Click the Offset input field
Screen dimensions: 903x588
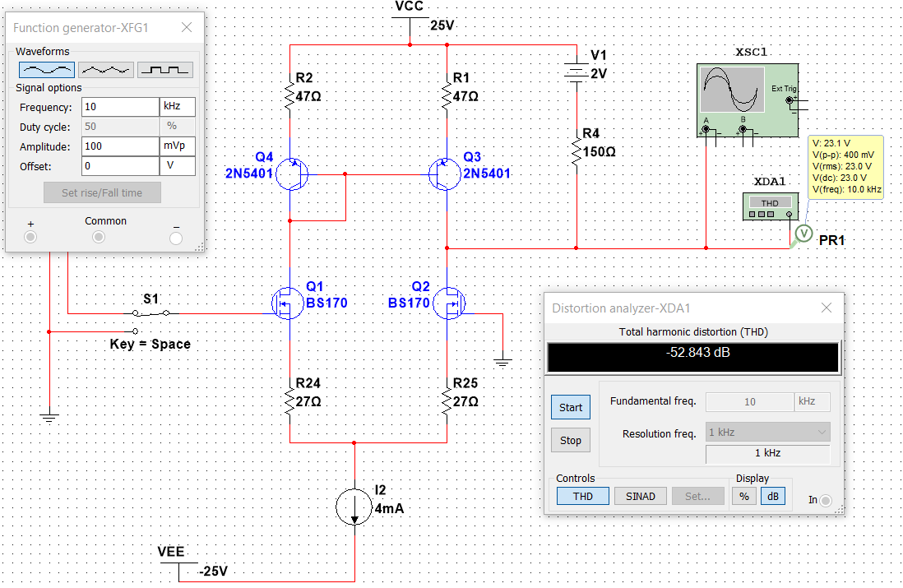click(120, 166)
